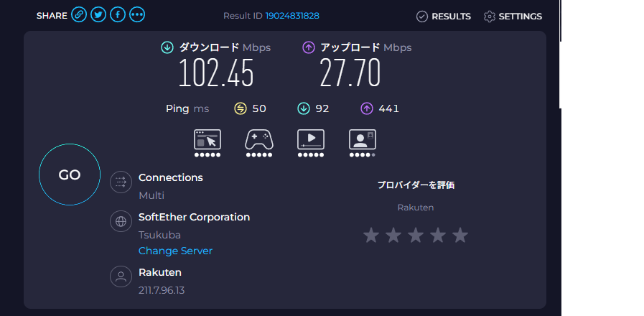Rate provider with one star
Screen dimensions: 644x316
[370, 235]
